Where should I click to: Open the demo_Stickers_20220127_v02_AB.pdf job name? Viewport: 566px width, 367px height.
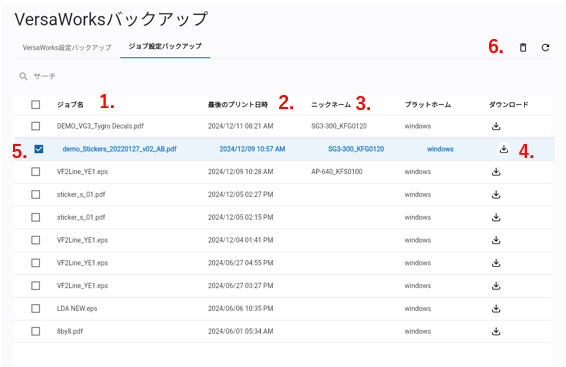119,149
